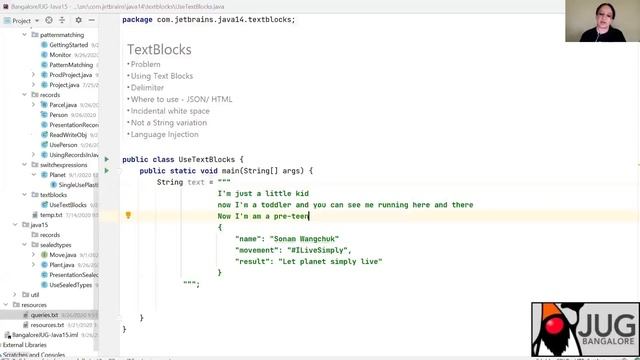Click the closing triple-quote delimiter
Image resolution: width=640 pixels, height=360 pixels.
(x=190, y=284)
